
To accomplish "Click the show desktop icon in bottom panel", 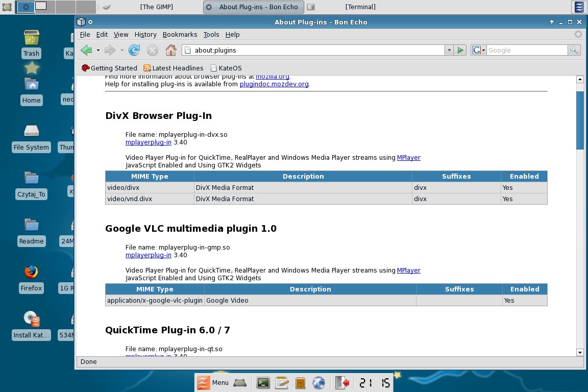I will click(x=239, y=383).
